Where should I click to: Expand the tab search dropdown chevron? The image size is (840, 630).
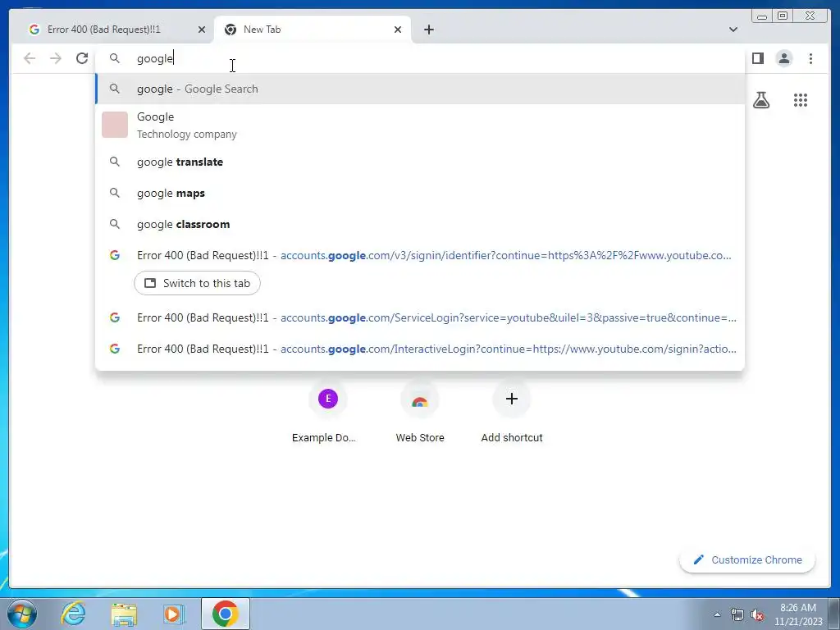tap(733, 30)
